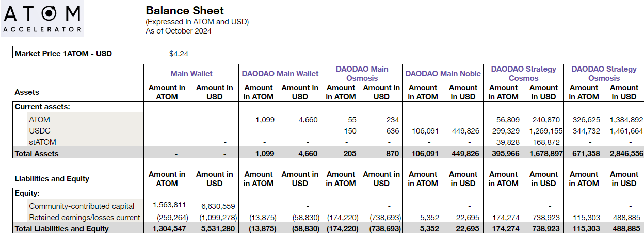This screenshot has height=233, width=644.
Task: Select the value 1,461,664
Action: pyautogui.click(x=626, y=131)
